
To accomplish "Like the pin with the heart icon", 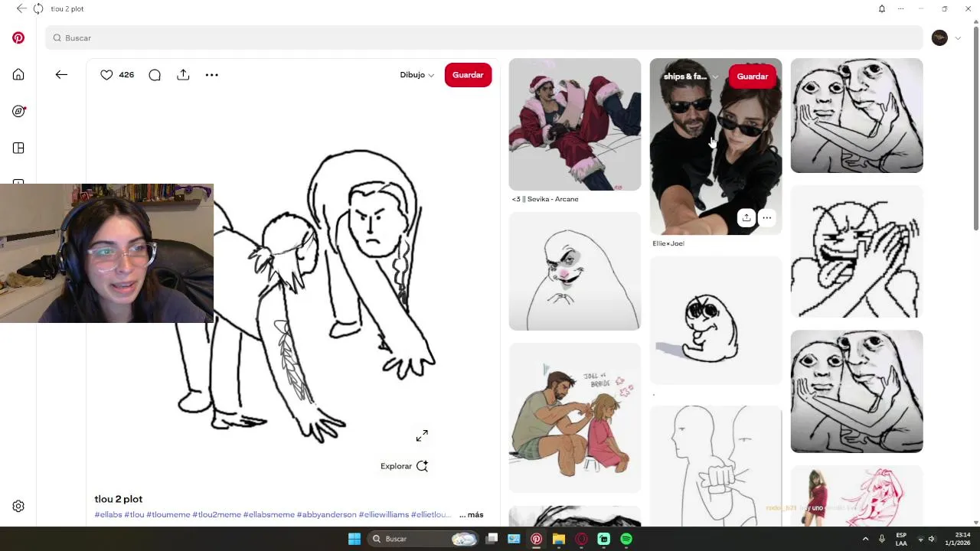I will [x=106, y=74].
